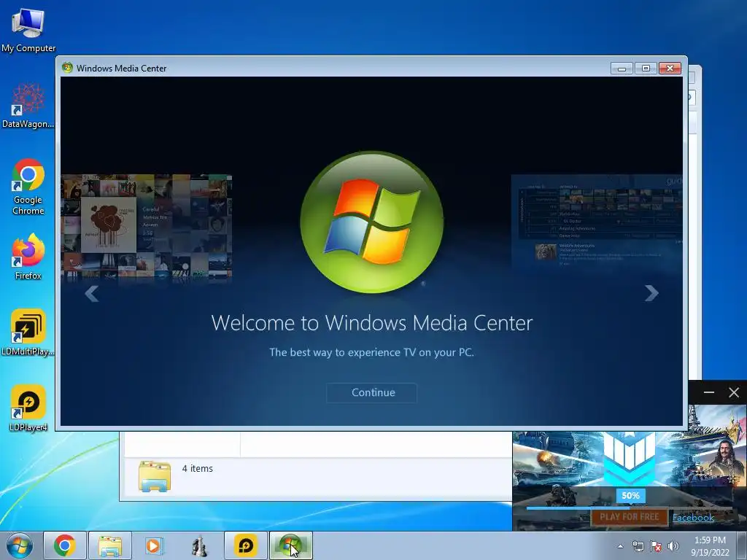This screenshot has width=747, height=560.
Task: Click Windows Media Center title bar icon
Action: point(67,68)
